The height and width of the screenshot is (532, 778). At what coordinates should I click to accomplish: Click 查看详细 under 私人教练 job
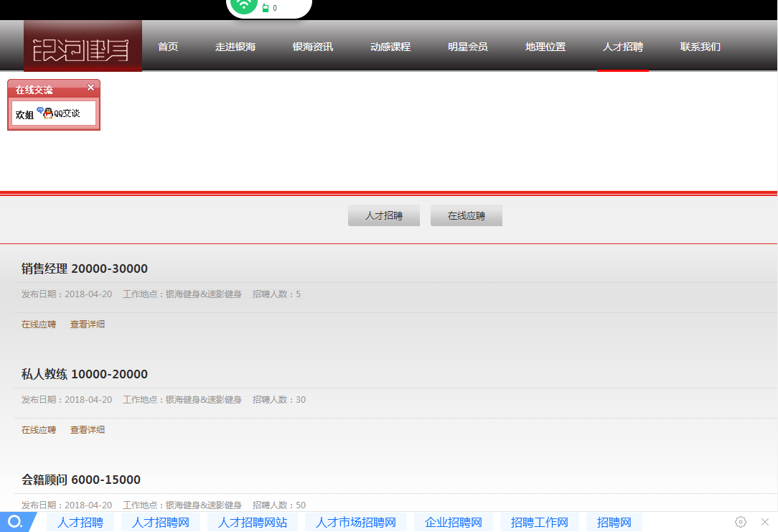pyautogui.click(x=88, y=430)
